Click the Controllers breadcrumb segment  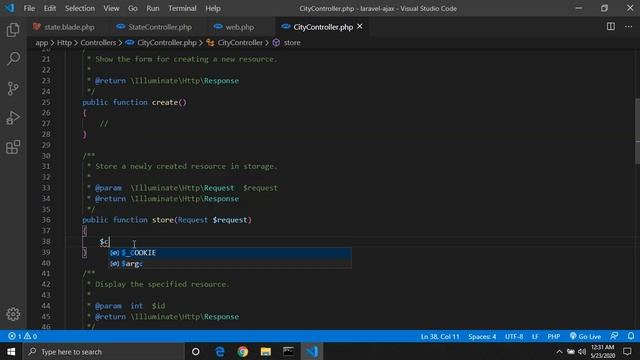click(x=98, y=42)
